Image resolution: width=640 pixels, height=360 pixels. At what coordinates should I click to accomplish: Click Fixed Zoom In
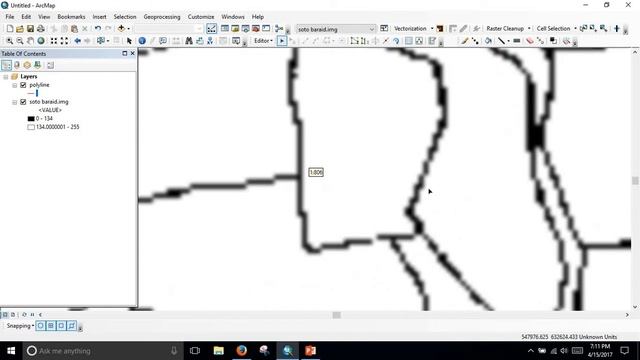coord(54,41)
